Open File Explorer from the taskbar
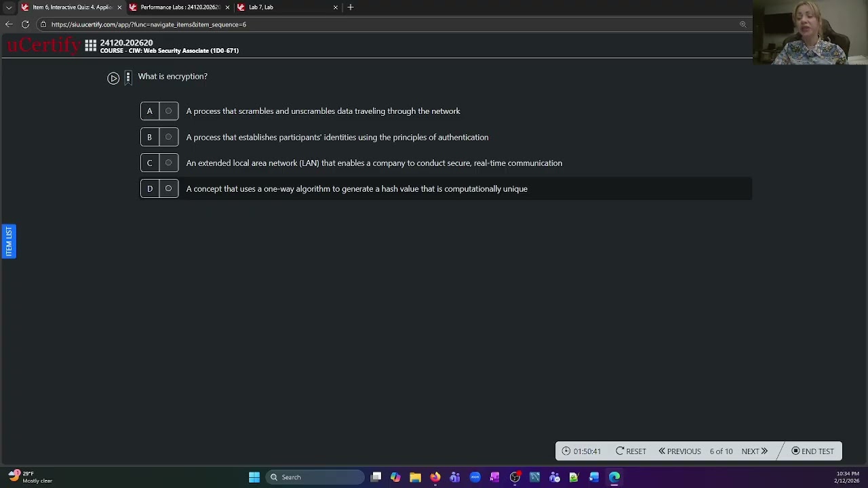Image resolution: width=868 pixels, height=488 pixels. 415,477
